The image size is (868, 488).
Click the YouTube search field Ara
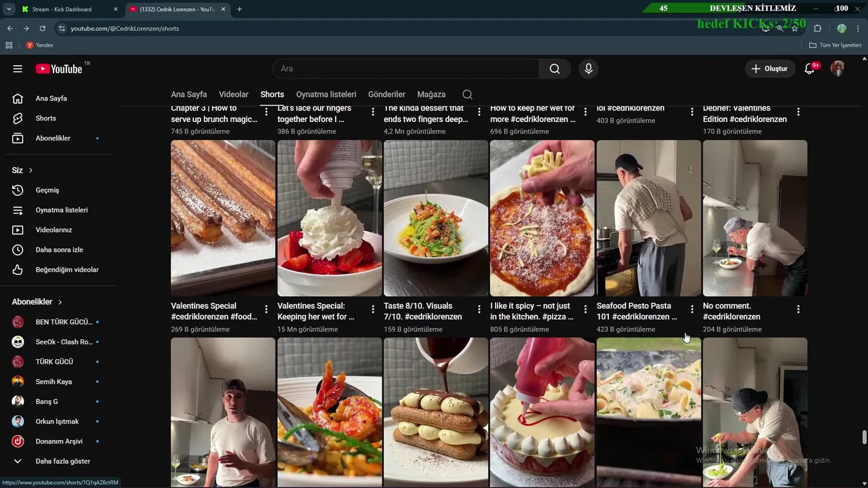pos(406,68)
